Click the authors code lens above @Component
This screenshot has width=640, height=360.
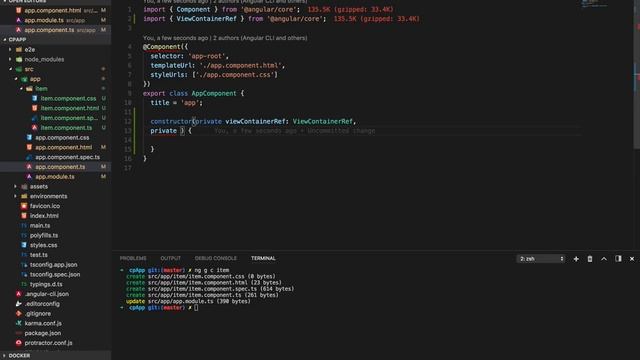pyautogui.click(x=225, y=38)
